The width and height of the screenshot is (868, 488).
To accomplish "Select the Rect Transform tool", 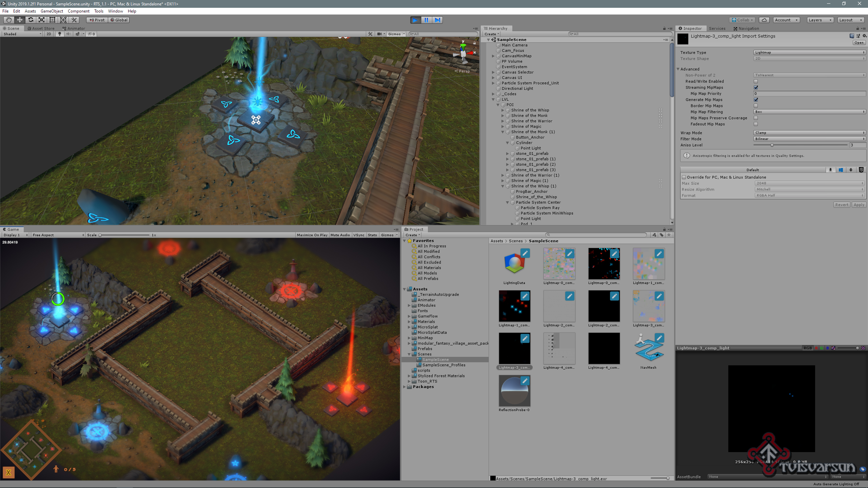I will pyautogui.click(x=52, y=20).
